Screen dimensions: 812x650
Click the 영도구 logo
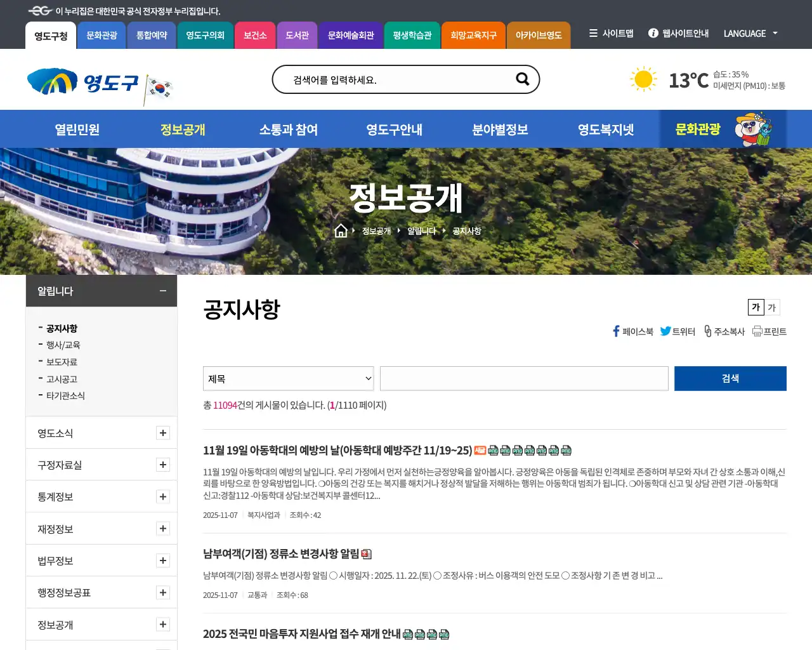pos(82,79)
